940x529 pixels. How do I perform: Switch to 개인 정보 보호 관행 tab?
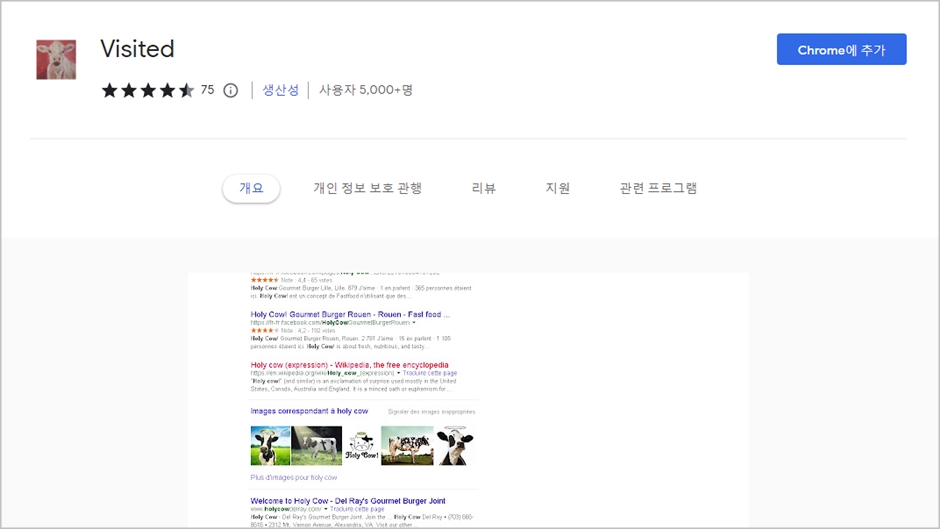[367, 188]
